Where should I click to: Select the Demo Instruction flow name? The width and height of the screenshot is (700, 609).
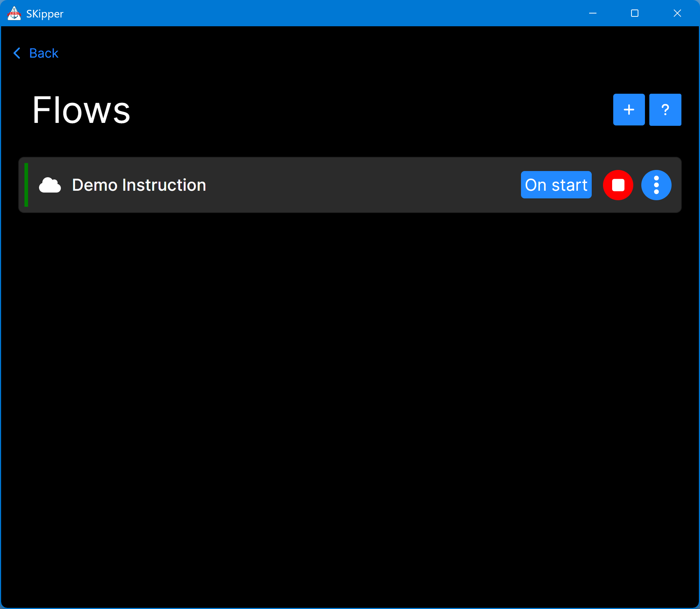(139, 185)
